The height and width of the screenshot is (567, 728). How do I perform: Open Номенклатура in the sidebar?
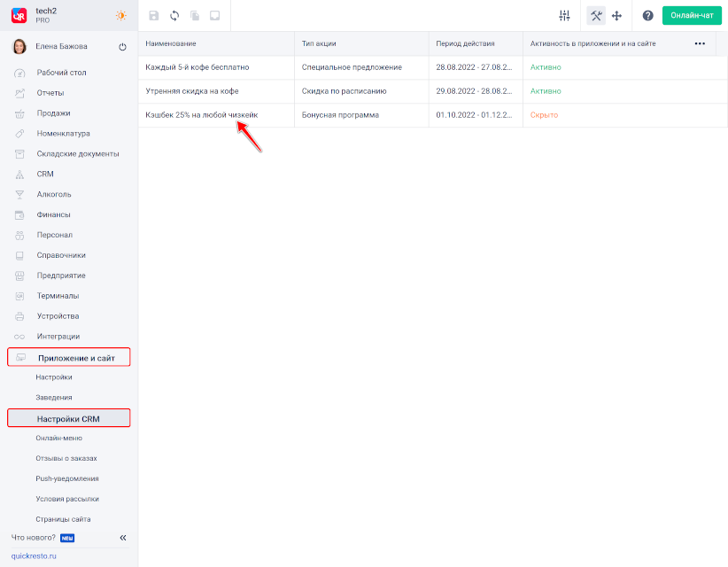pyautogui.click(x=63, y=133)
